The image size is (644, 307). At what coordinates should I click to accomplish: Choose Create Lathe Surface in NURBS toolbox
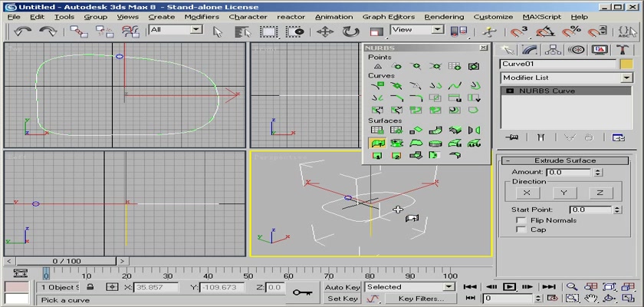(396, 143)
